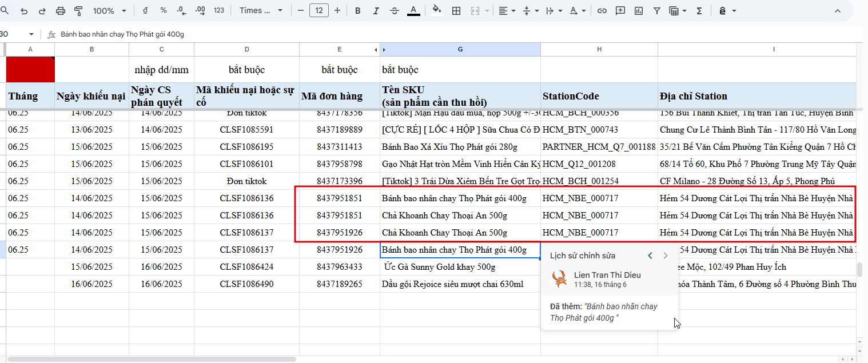Click the horizontal scrollbar at bottom
This screenshot has height=363, width=868.
point(152,360)
